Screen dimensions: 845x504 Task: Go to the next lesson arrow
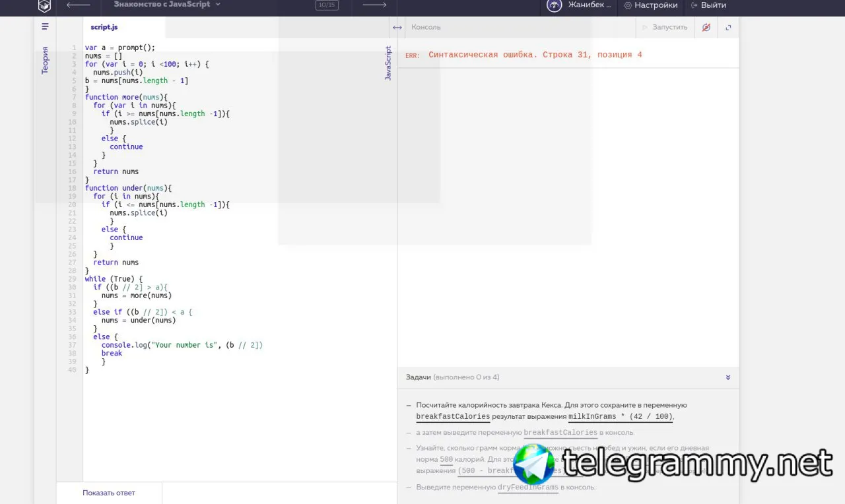coord(375,5)
